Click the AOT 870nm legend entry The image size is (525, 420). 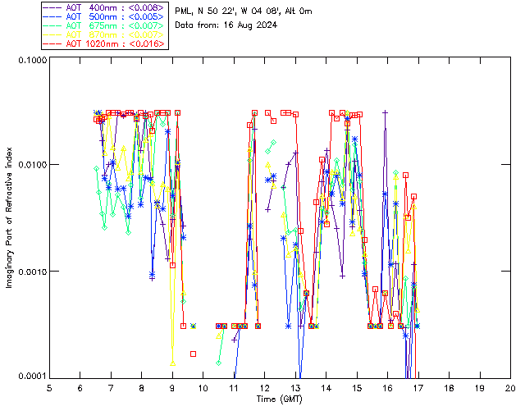[x=105, y=34]
